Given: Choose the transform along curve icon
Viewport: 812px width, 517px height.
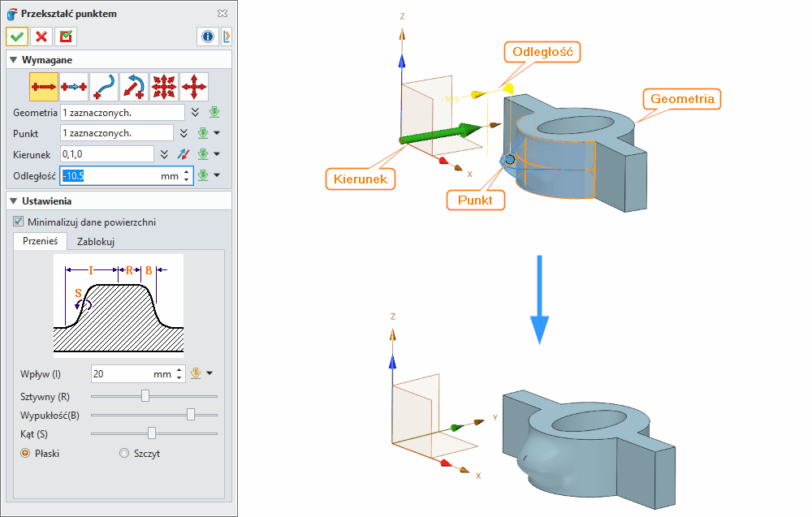Looking at the screenshot, I should coord(103,87).
